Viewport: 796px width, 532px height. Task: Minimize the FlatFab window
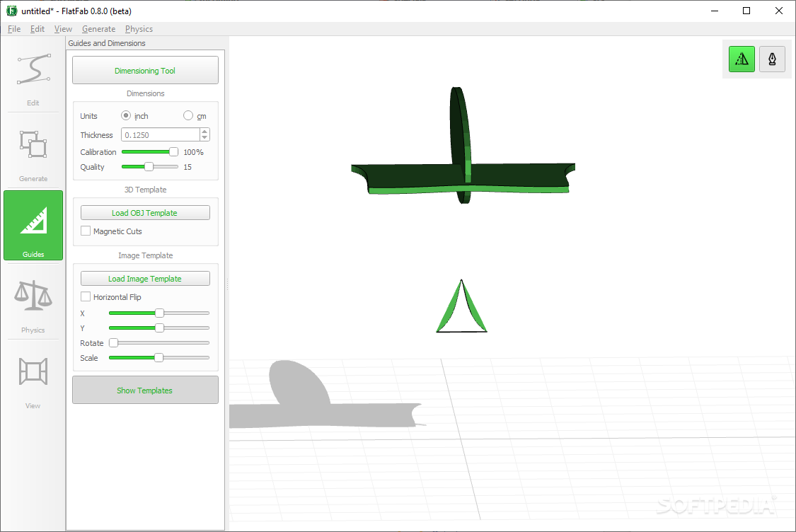pos(715,11)
